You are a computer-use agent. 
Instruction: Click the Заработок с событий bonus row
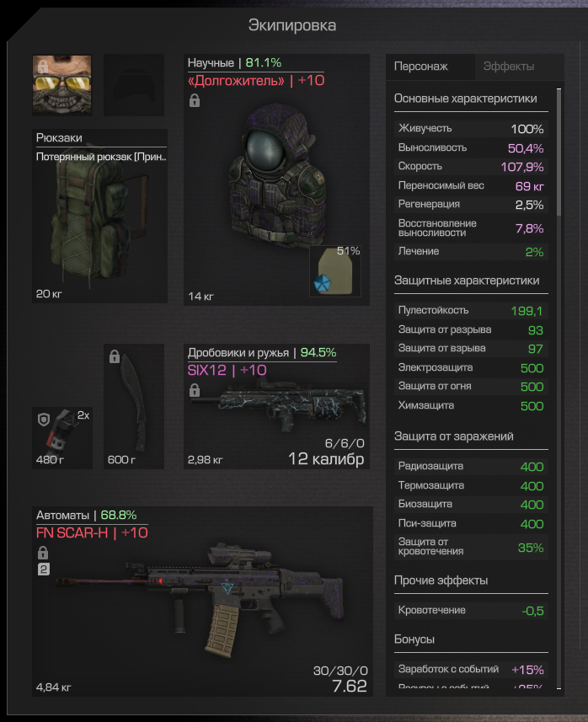tap(471, 670)
